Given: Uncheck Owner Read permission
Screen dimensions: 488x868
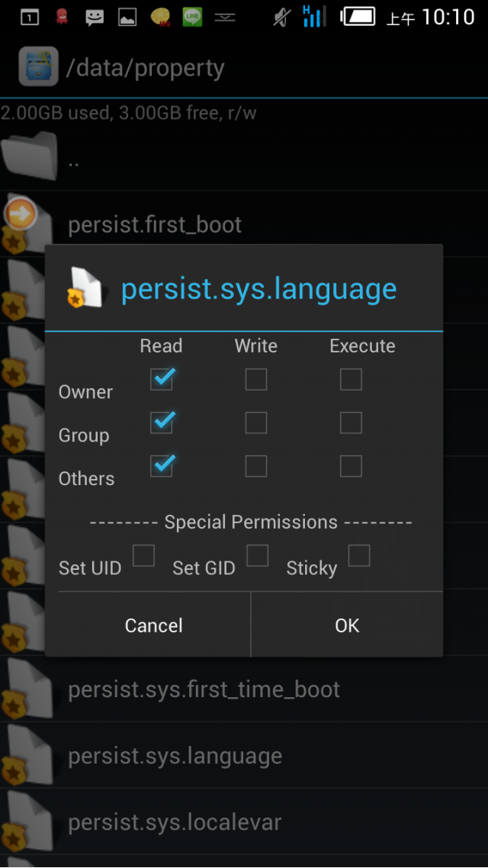Looking at the screenshot, I should coord(161,379).
